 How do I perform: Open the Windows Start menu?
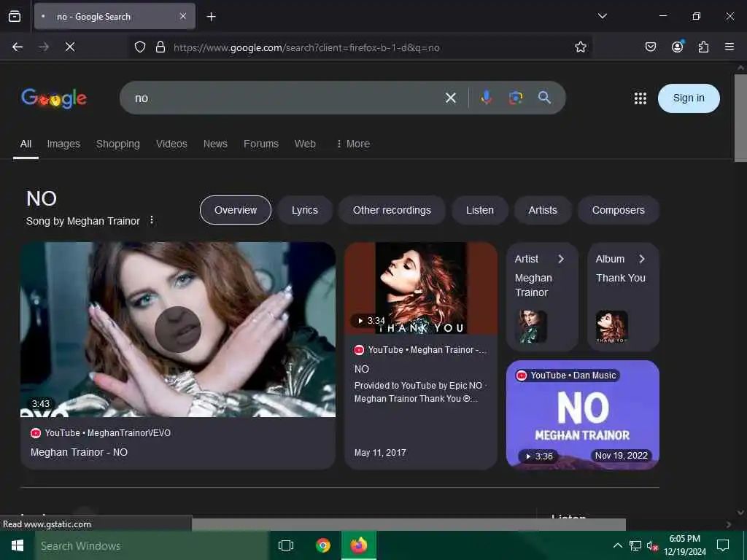point(18,545)
